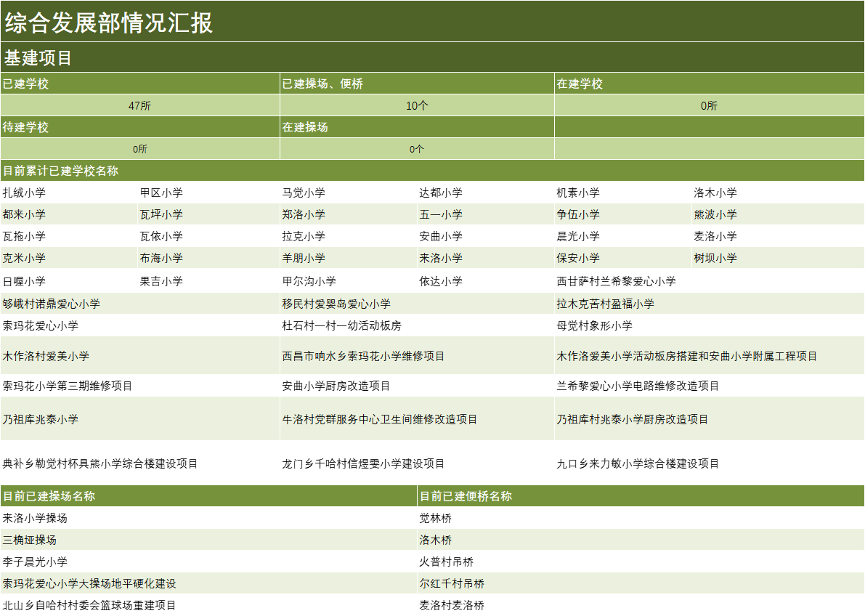The width and height of the screenshot is (865, 616).
Task: Select the cell 争伍小学
Action: [x=623, y=214]
